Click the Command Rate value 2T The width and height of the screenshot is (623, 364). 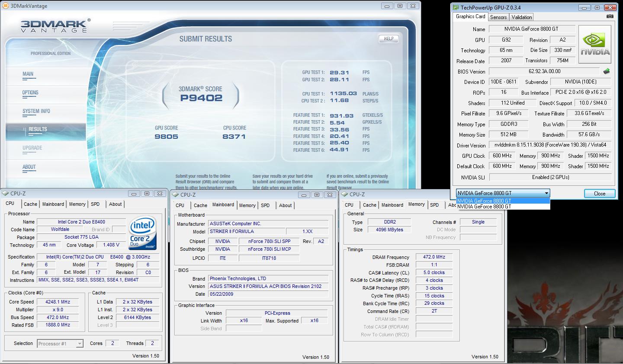point(434,311)
